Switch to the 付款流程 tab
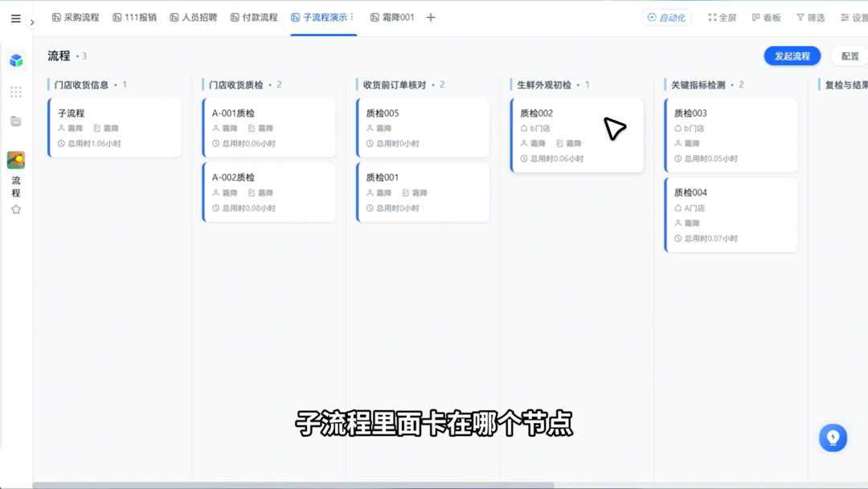Viewport: 868px width, 489px height. pos(254,17)
